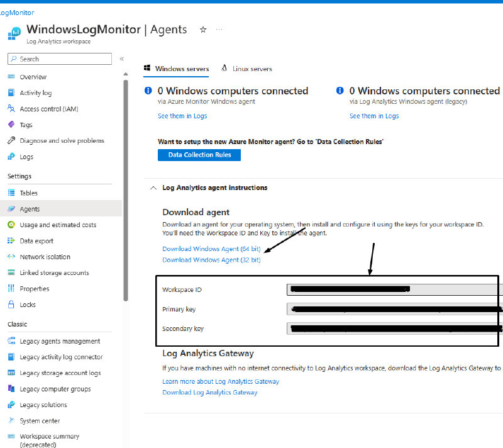Switch to the Linux servers tab
Viewport: 503px width, 448px height.
[246, 69]
